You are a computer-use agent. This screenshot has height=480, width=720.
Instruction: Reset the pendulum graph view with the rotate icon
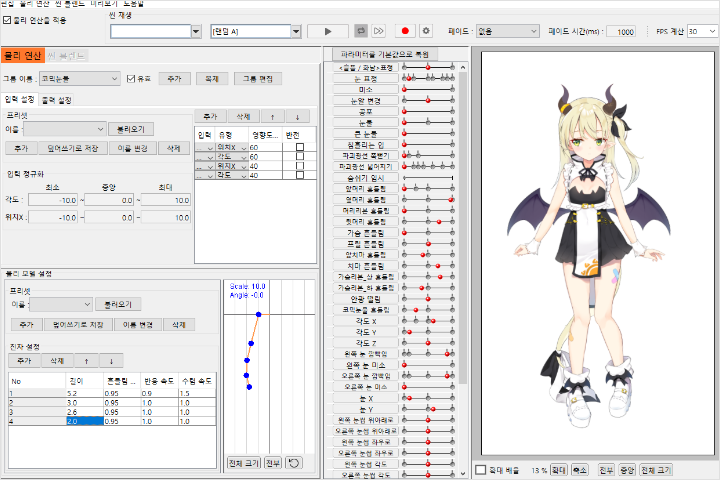tap(294, 463)
